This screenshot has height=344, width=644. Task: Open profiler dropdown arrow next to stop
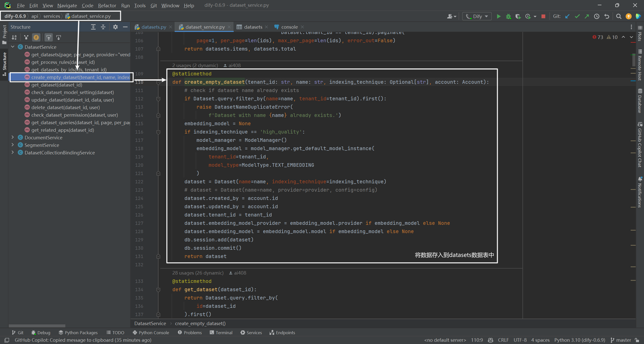click(535, 16)
